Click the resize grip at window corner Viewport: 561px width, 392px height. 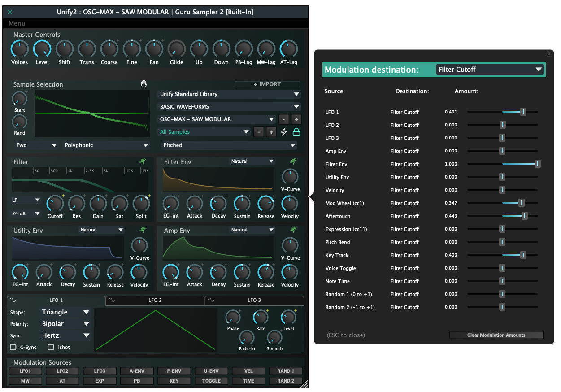[304, 383]
